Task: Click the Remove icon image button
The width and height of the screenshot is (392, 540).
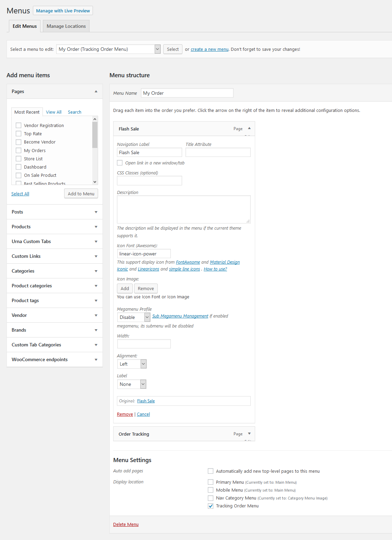Action: coord(146,288)
